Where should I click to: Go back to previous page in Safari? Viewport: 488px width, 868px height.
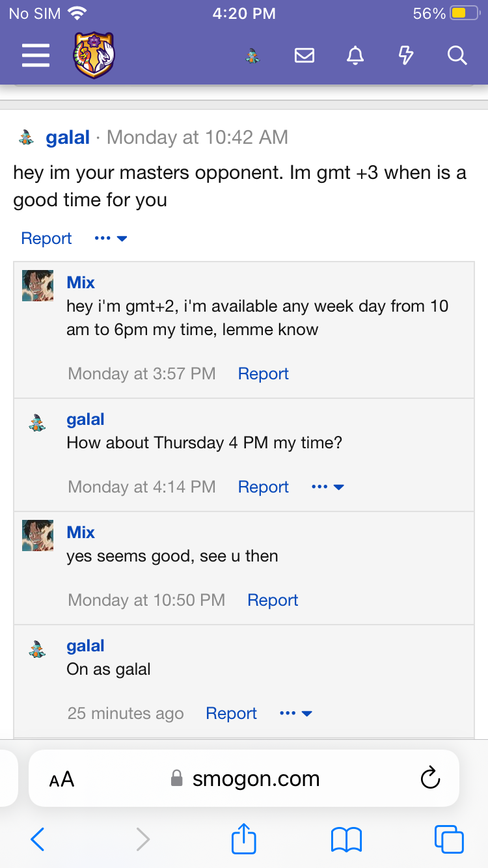pos(38,839)
